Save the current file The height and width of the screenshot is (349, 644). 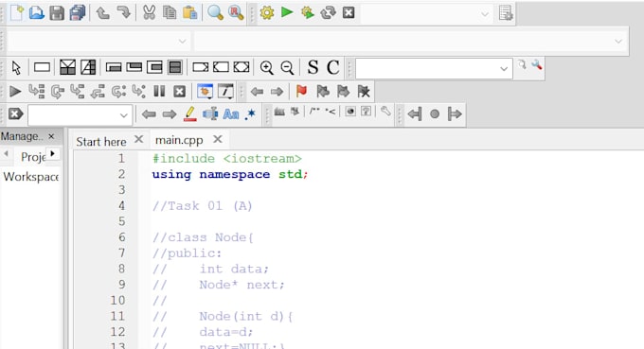click(57, 13)
